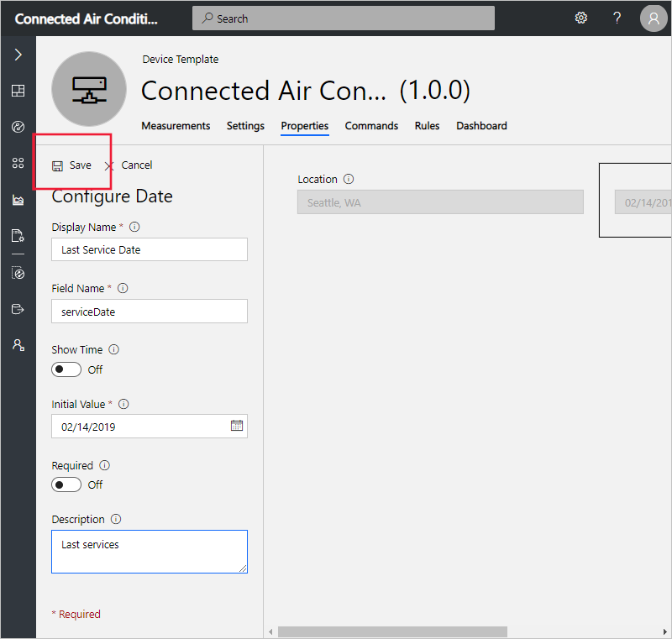Click Description info icon
The height and width of the screenshot is (639, 672).
116,519
